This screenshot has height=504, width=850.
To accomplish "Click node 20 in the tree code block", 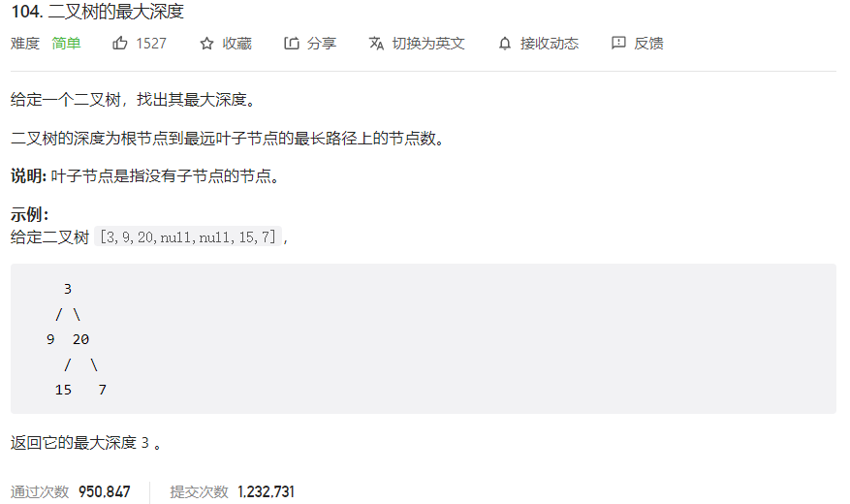I will point(80,339).
